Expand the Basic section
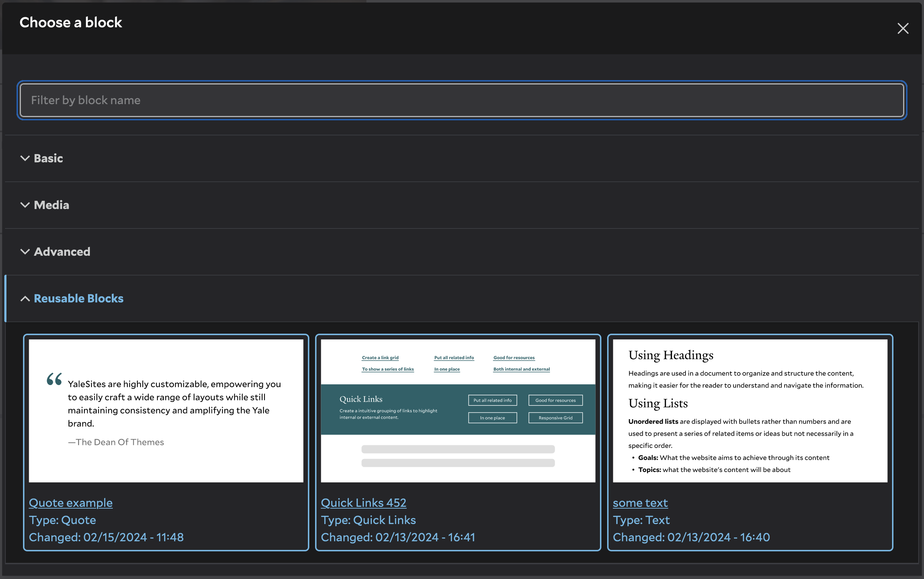The width and height of the screenshot is (924, 579). pos(47,159)
